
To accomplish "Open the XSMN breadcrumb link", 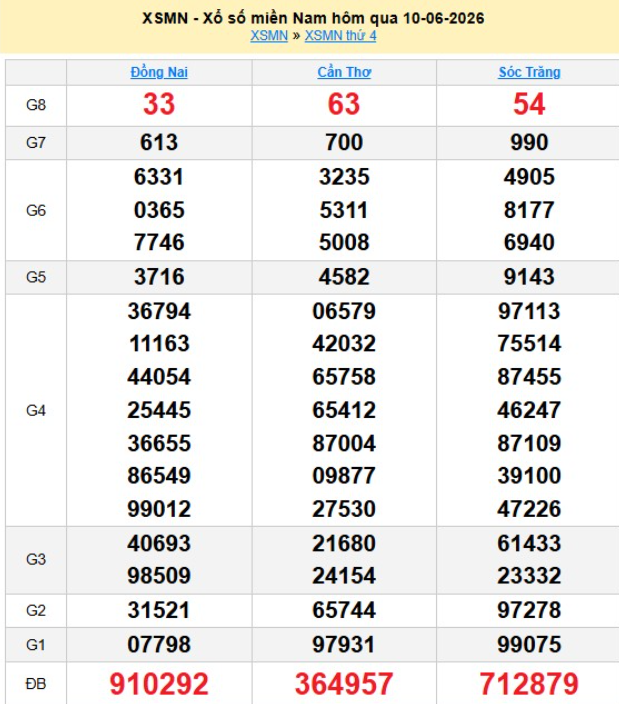I will (269, 35).
